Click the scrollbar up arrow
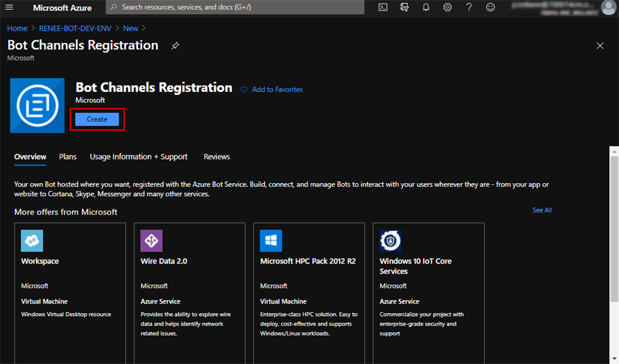Screen dimensions: 619x364 point(614,151)
